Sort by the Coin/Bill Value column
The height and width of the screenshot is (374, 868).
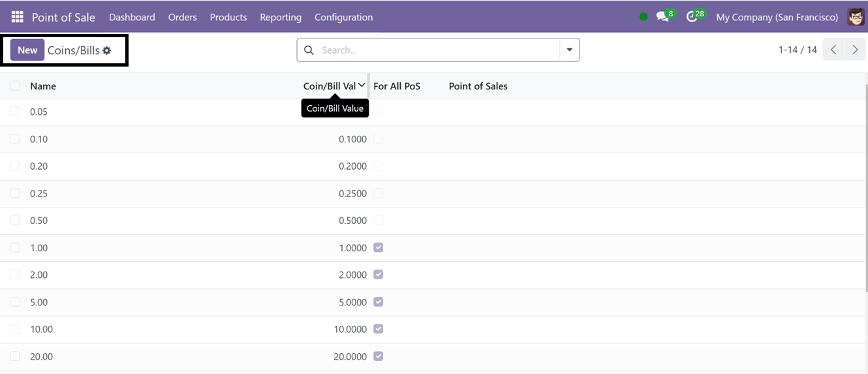[330, 86]
